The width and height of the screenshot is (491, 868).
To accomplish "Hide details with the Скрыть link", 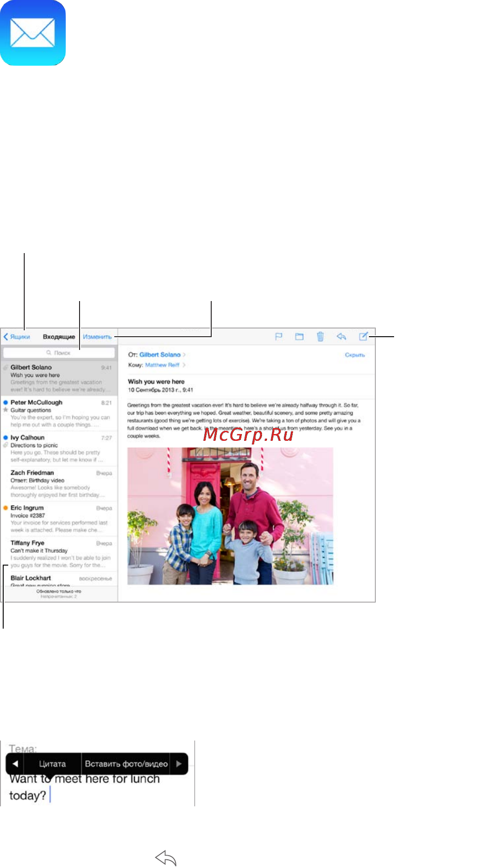I will pyautogui.click(x=355, y=355).
